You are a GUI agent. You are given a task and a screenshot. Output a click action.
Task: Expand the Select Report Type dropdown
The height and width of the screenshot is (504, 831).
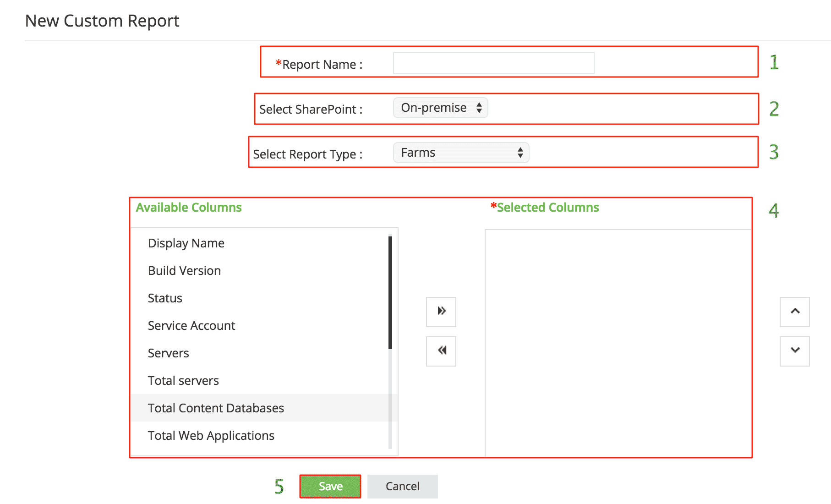coord(461,153)
